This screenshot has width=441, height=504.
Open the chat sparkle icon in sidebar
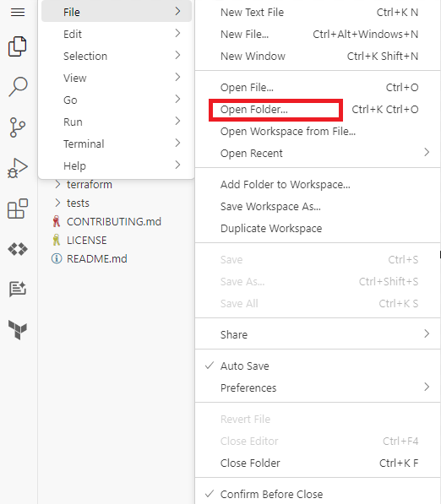click(x=18, y=289)
